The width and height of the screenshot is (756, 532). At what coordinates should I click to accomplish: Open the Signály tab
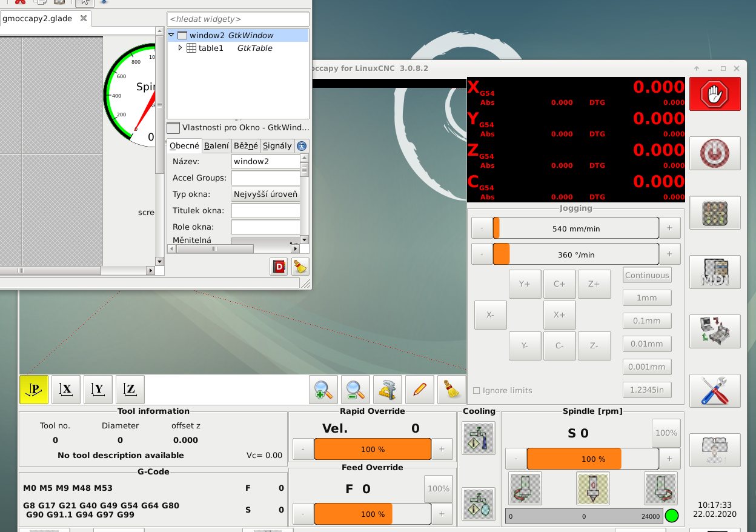coord(277,145)
